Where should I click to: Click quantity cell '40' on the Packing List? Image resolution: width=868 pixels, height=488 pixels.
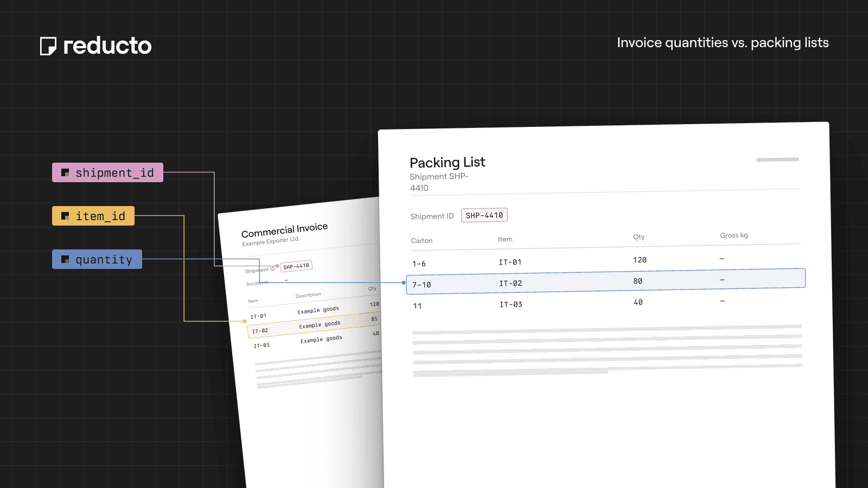pyautogui.click(x=639, y=303)
